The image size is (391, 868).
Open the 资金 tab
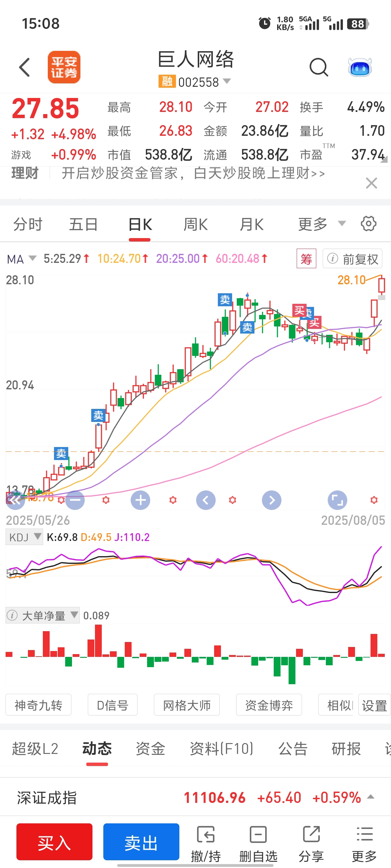coord(150,749)
